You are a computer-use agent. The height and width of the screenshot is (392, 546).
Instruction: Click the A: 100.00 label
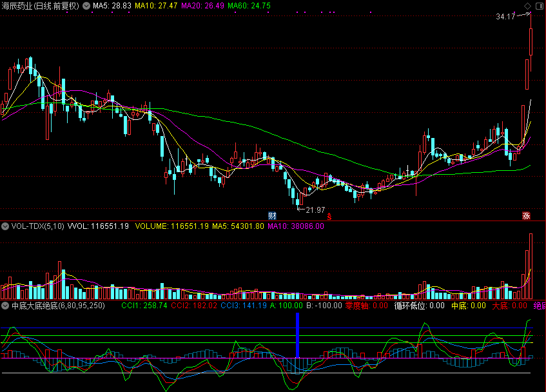[286, 306]
